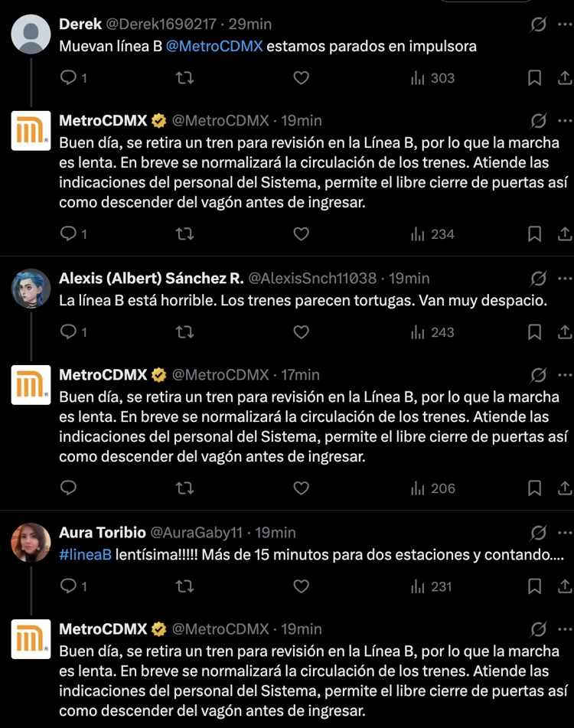Screen dimensions: 574x728
Task: Reply to MetroCDMX's 17min tweet
Action: pyautogui.click(x=69, y=488)
